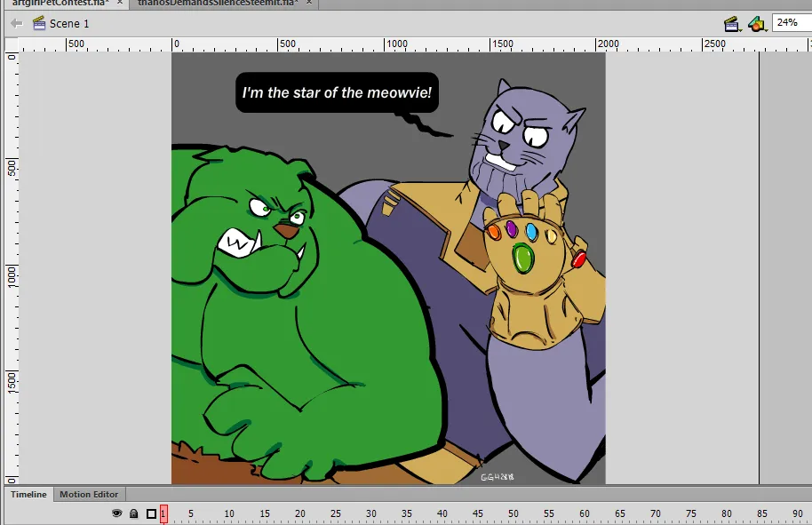Go back using the arrow beside Scene 1

click(x=17, y=23)
